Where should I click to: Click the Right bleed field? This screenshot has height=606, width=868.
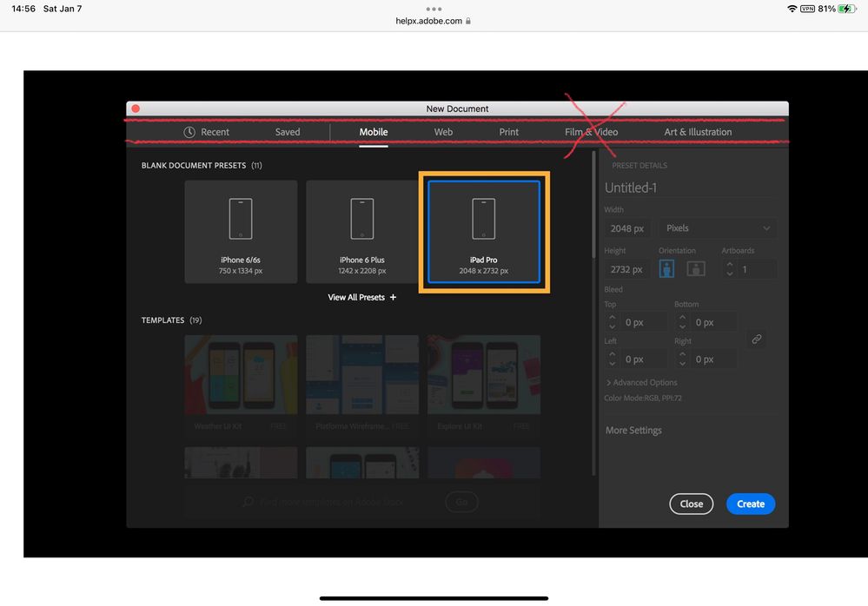point(714,359)
